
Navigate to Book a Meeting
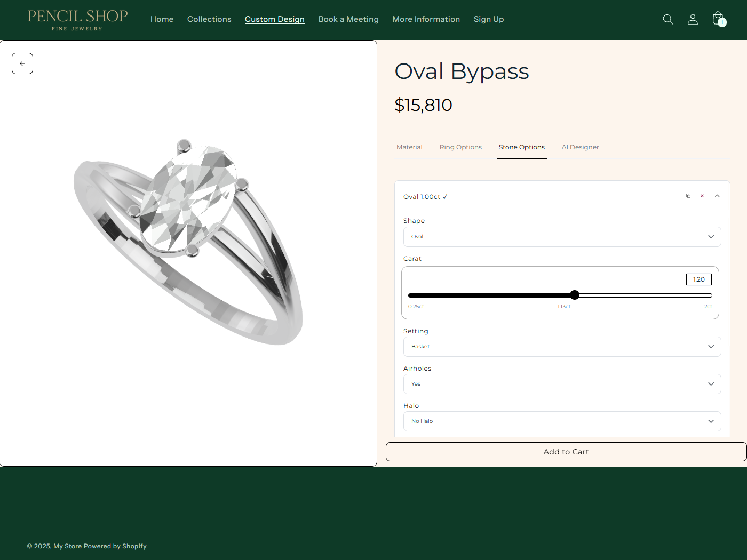(x=348, y=19)
